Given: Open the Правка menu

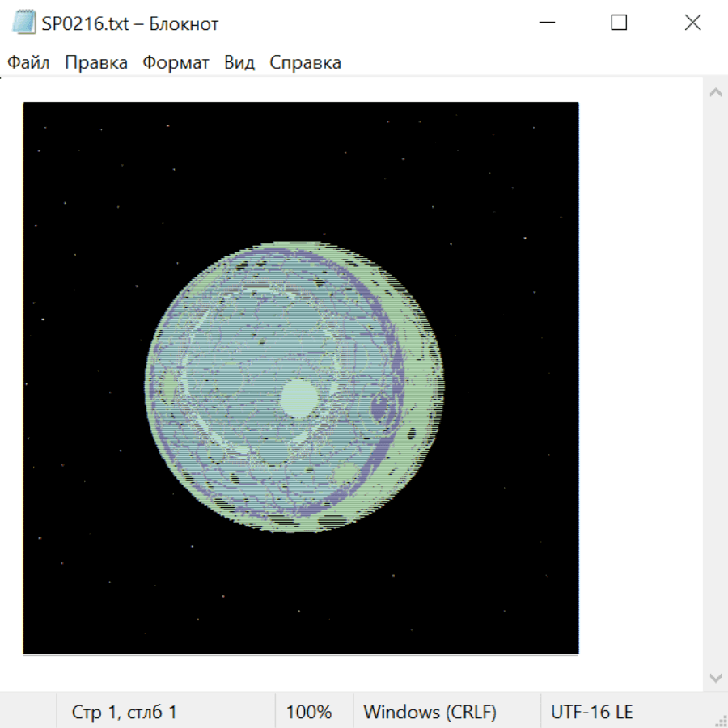Looking at the screenshot, I should click(x=95, y=63).
